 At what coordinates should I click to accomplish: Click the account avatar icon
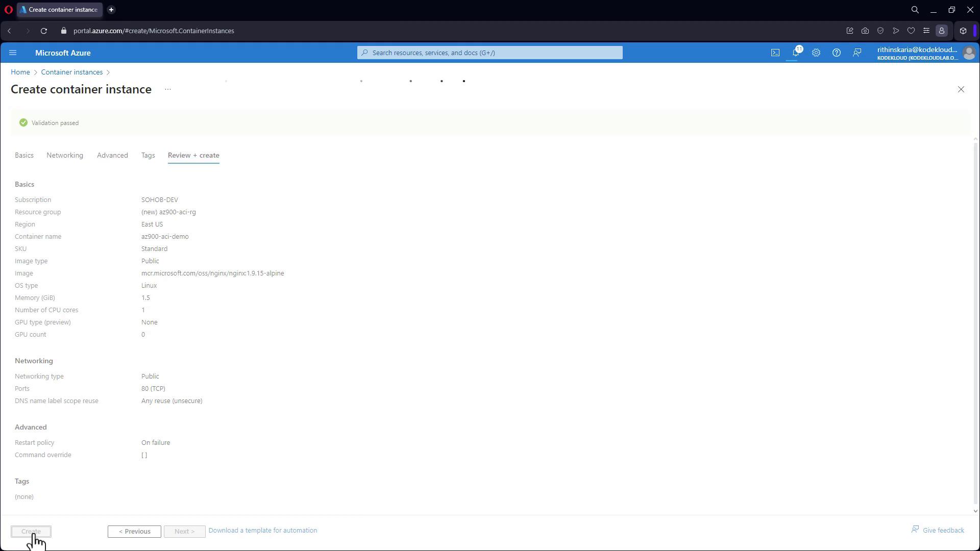click(x=968, y=53)
